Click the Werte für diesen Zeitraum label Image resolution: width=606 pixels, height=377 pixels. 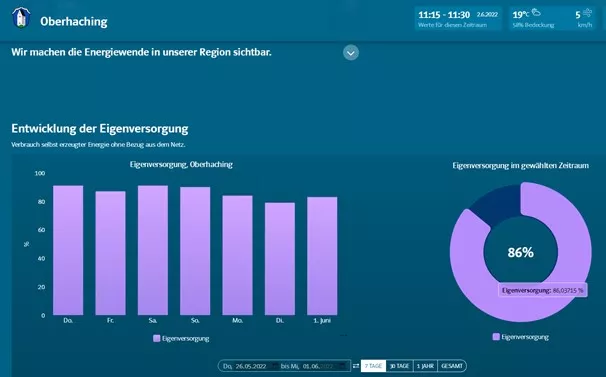click(x=452, y=25)
